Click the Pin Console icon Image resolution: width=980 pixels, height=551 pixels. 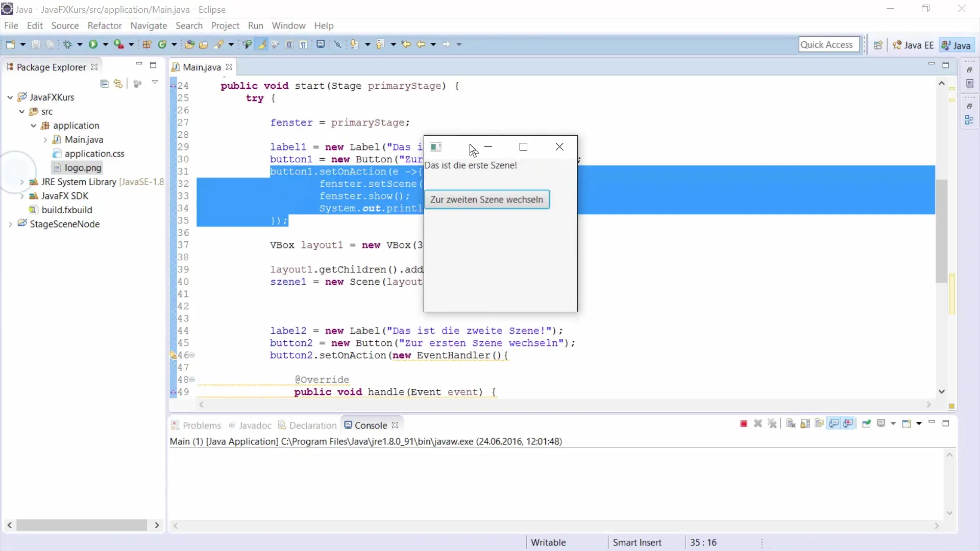[866, 423]
